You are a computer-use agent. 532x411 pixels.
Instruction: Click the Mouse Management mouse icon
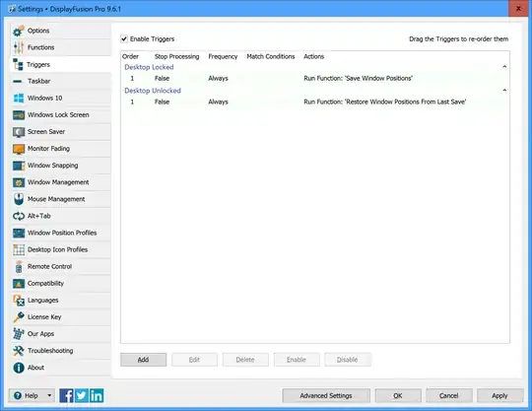[x=19, y=199]
